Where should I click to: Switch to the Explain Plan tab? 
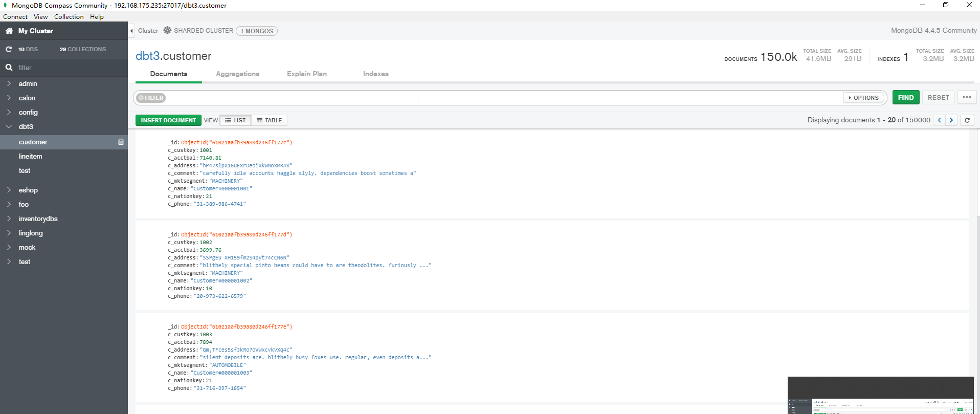(307, 74)
